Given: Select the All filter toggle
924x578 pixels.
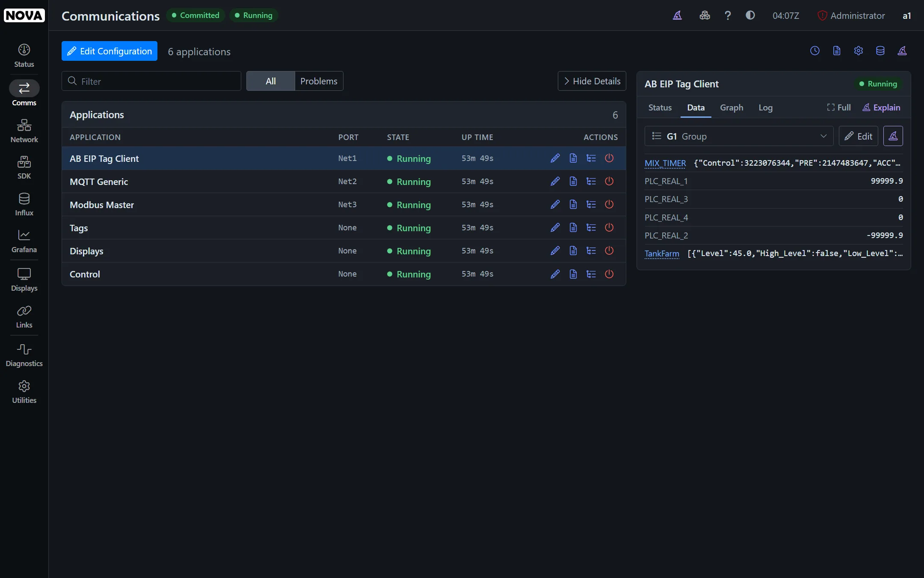Looking at the screenshot, I should pos(270,81).
